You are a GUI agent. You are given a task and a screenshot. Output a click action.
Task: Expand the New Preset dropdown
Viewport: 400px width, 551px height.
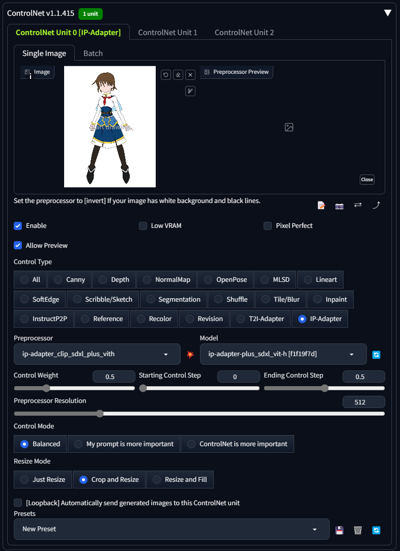click(x=172, y=529)
